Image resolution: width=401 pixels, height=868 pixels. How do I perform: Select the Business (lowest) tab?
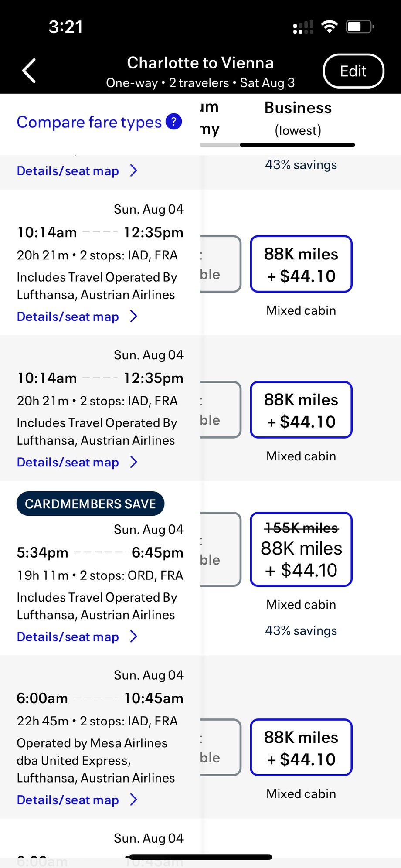298,119
